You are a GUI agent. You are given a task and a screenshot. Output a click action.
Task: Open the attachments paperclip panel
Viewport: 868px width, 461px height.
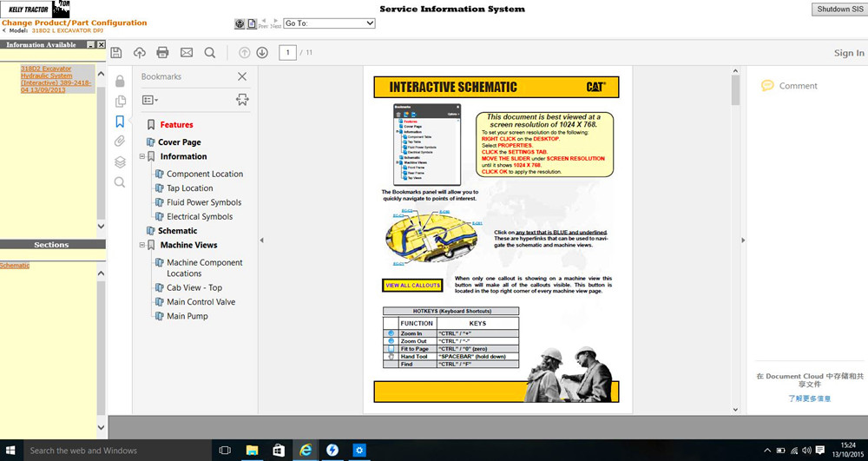120,142
